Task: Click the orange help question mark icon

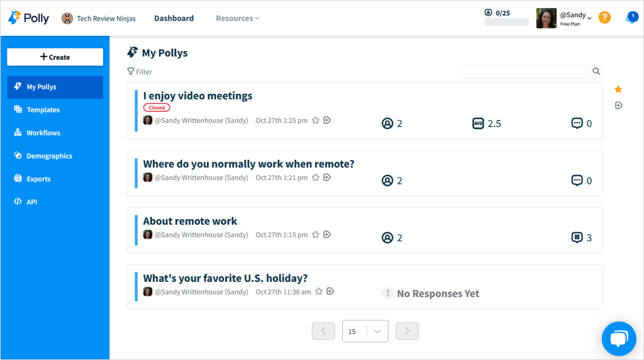Action: (x=604, y=18)
